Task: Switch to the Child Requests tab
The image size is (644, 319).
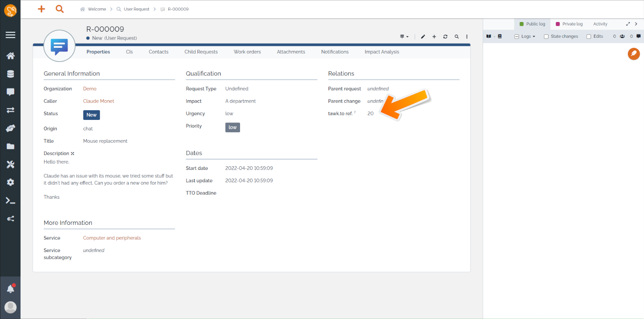Action: pos(201,52)
